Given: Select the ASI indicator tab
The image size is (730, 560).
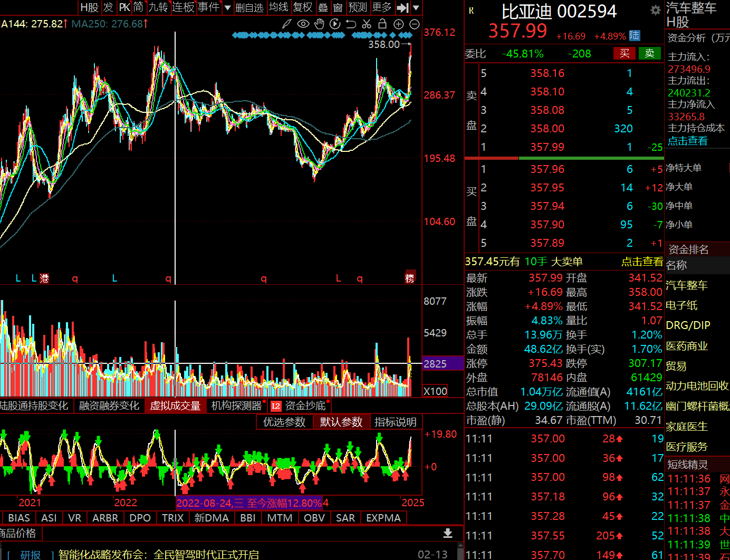Looking at the screenshot, I should pos(49,518).
